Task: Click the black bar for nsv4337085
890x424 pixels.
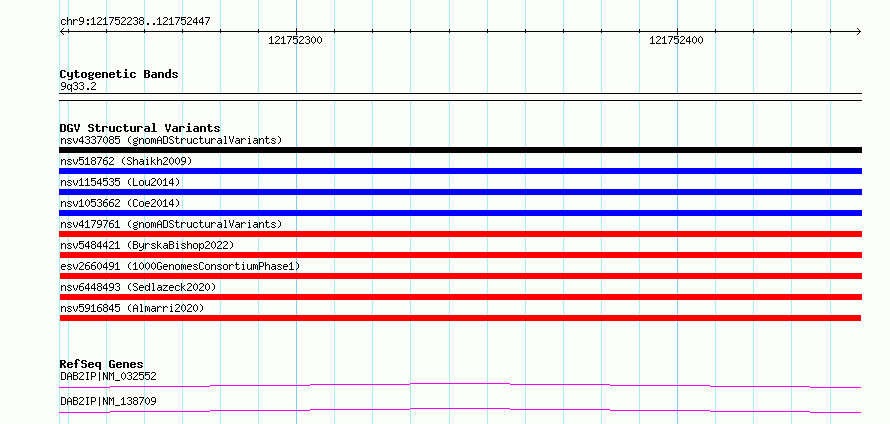Action: (x=461, y=150)
